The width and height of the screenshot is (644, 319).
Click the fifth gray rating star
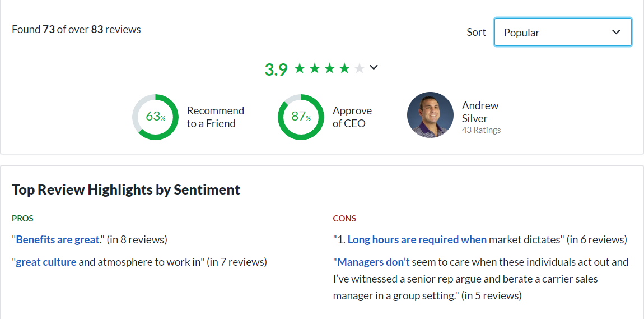pos(360,68)
